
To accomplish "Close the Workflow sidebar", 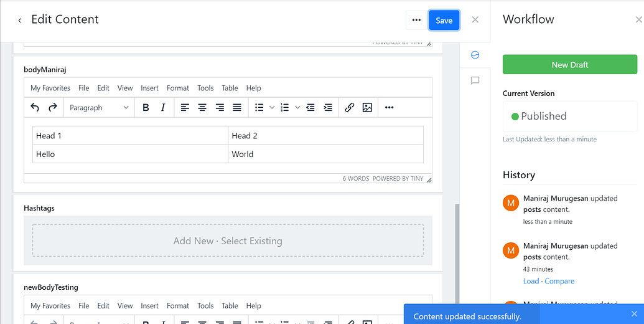I will [638, 19].
